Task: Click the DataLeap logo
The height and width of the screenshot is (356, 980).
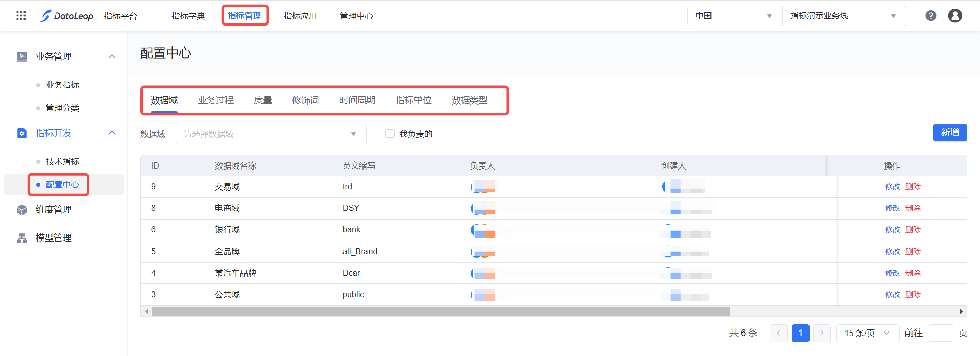Action: (67, 16)
